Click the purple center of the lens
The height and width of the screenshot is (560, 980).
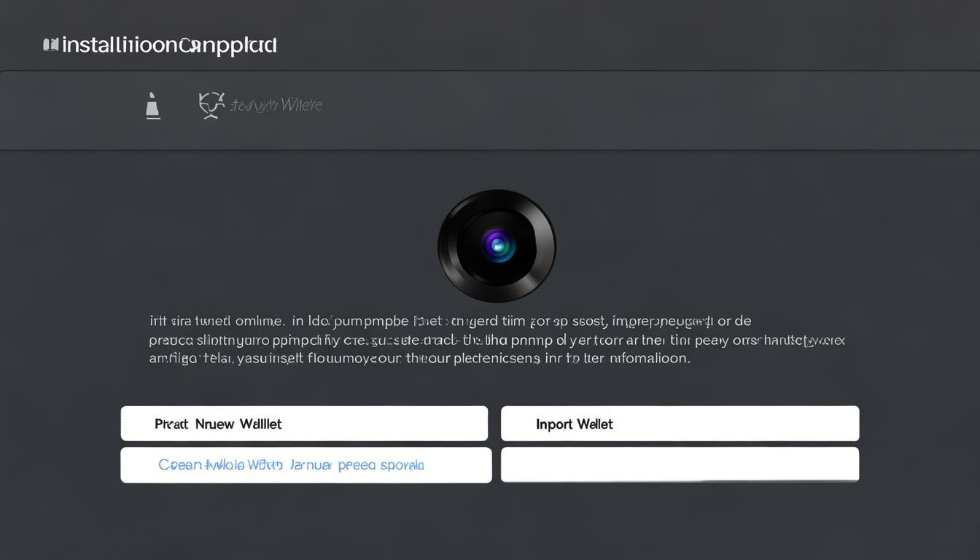498,246
